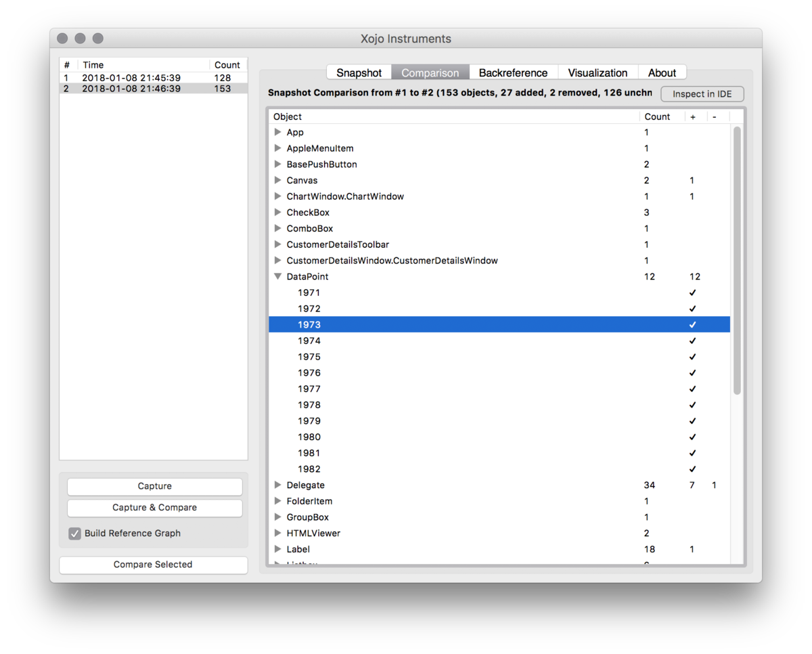
Task: Click the plus column header
Action: coord(696,116)
